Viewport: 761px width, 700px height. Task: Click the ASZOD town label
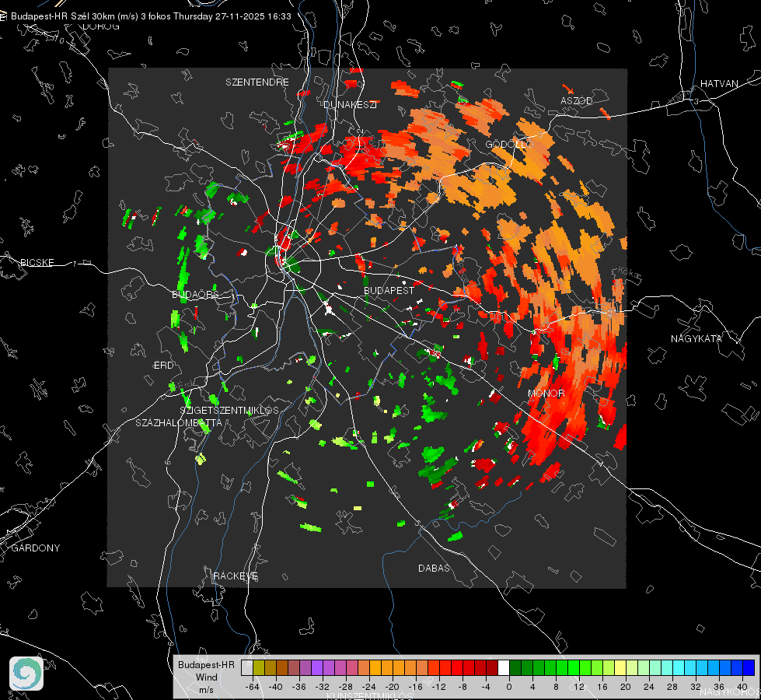(577, 100)
